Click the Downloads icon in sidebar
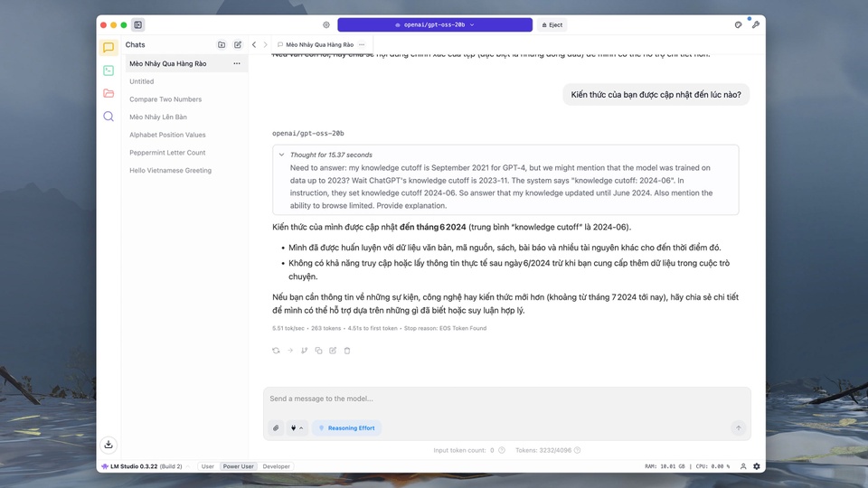The width and height of the screenshot is (868, 488). click(x=108, y=444)
